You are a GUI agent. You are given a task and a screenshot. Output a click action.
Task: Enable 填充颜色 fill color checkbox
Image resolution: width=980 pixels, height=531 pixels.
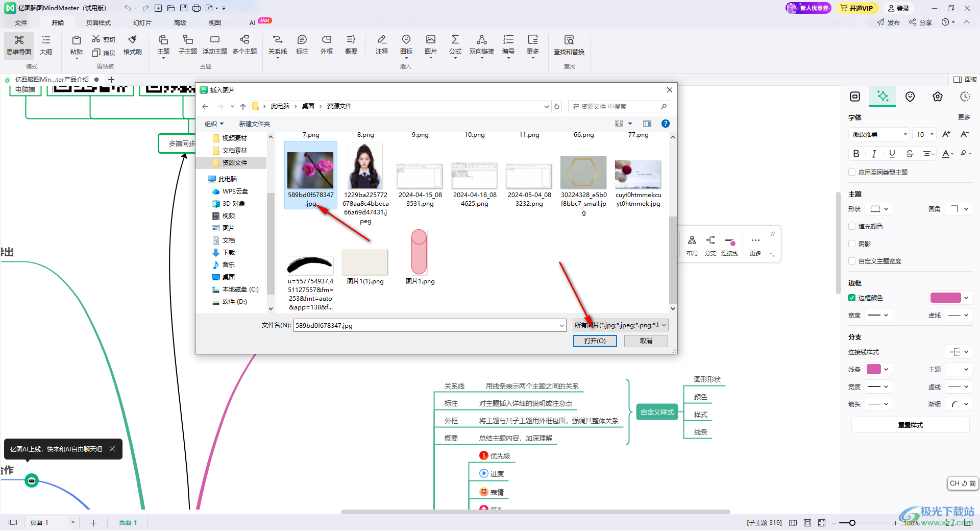coord(852,226)
